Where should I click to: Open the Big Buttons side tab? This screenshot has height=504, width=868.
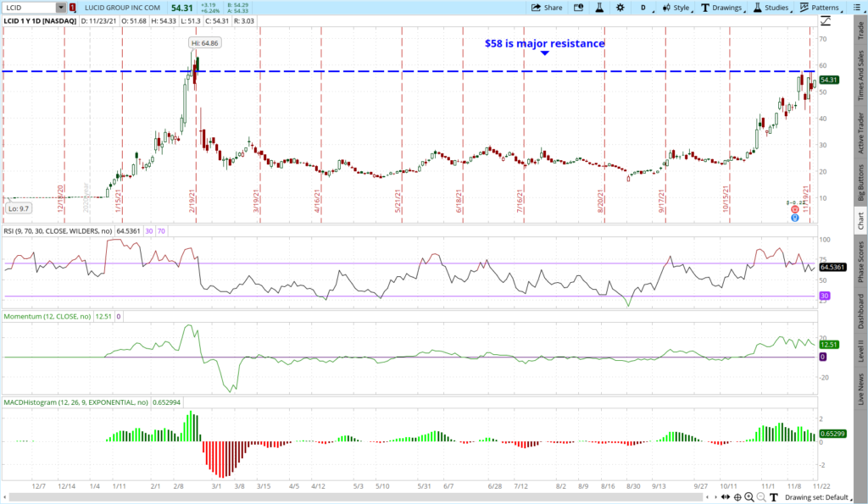pos(861,183)
